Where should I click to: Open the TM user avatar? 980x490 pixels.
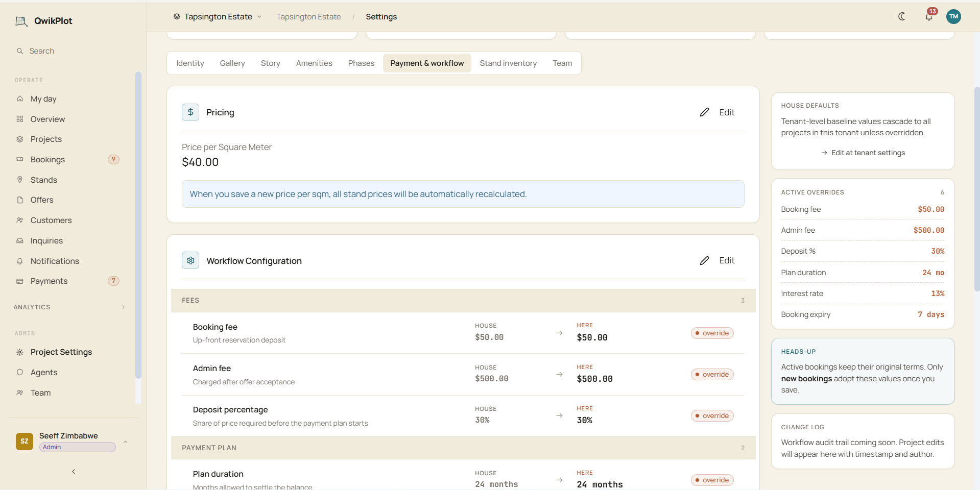click(x=953, y=16)
